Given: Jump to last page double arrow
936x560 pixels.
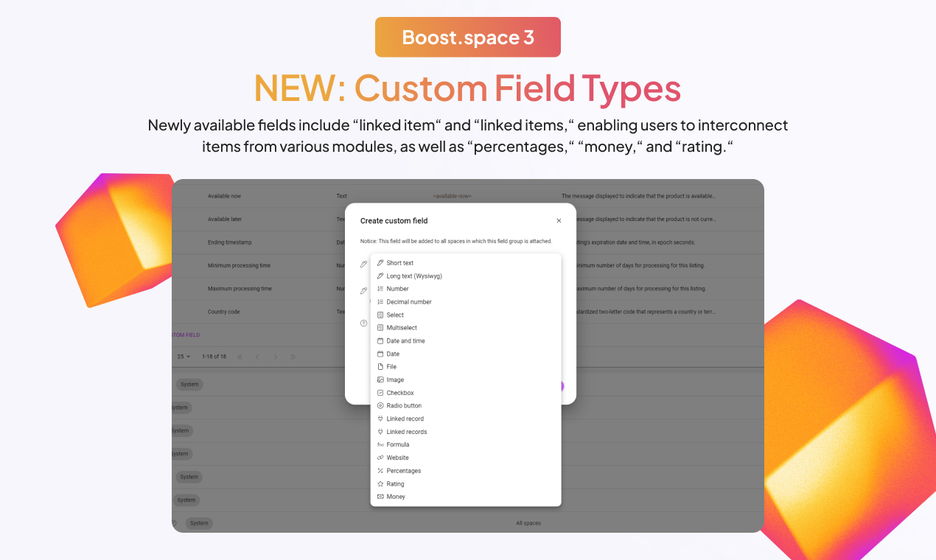Looking at the screenshot, I should point(293,357).
